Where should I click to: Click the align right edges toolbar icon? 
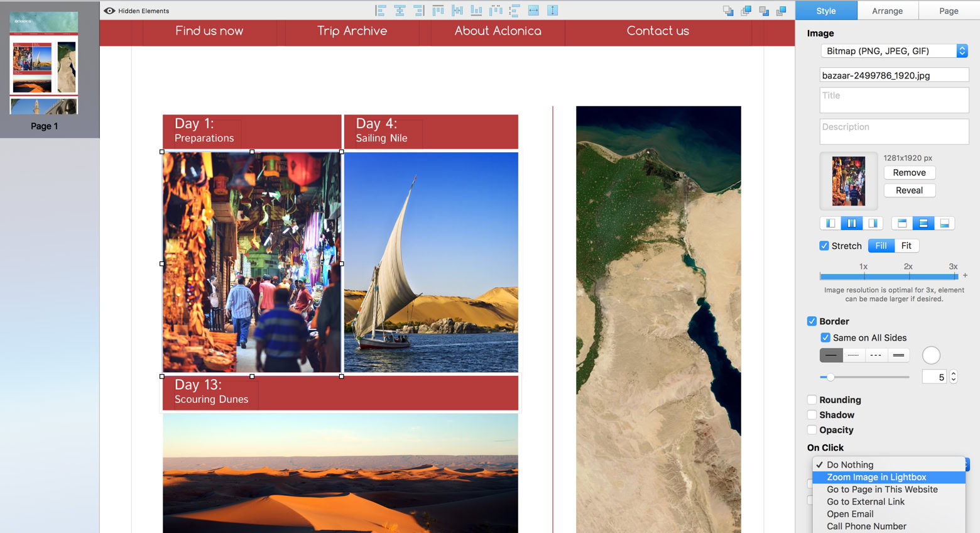419,11
